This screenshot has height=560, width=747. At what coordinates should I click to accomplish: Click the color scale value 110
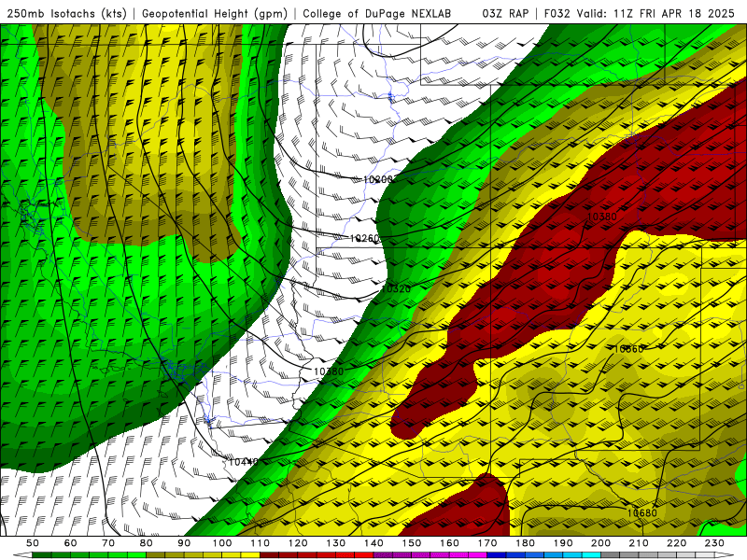(x=261, y=543)
